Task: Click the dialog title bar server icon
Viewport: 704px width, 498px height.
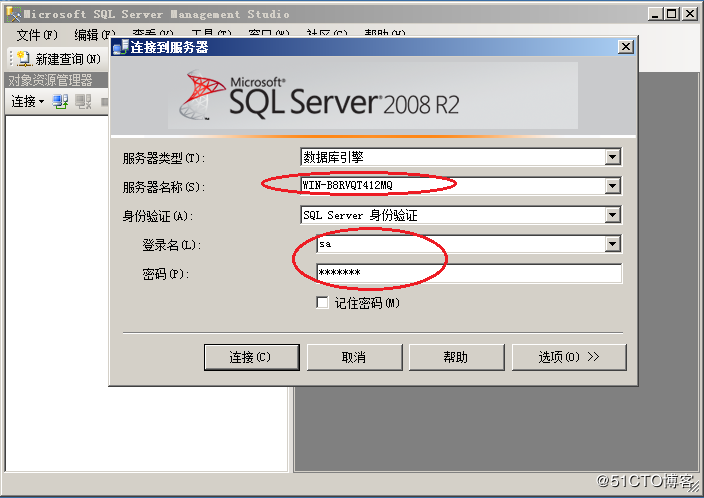Action: [x=120, y=47]
